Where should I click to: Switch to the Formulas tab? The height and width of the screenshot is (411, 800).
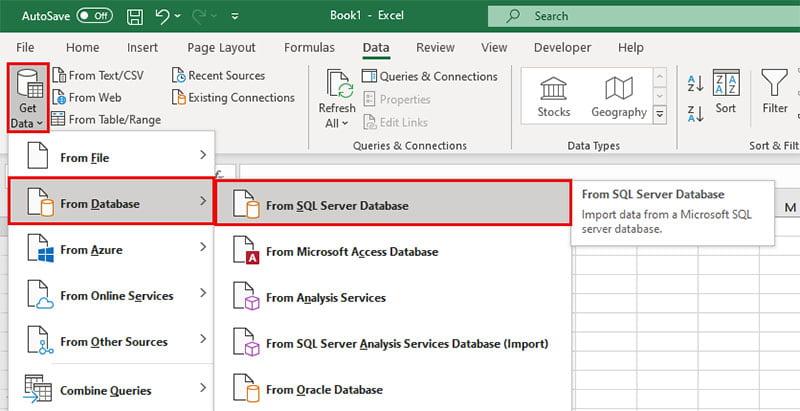coord(309,47)
